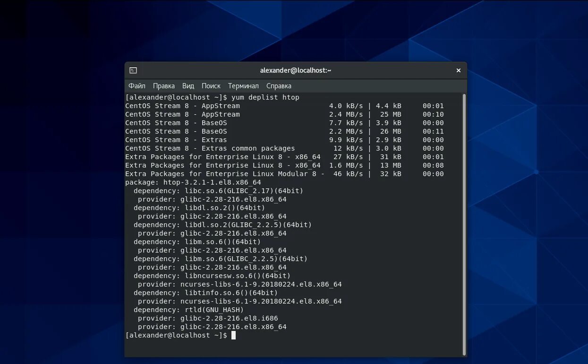The width and height of the screenshot is (588, 364).
Task: Click the 'CentOS Stream 8 - Extras common packages' line
Action: click(x=284, y=148)
